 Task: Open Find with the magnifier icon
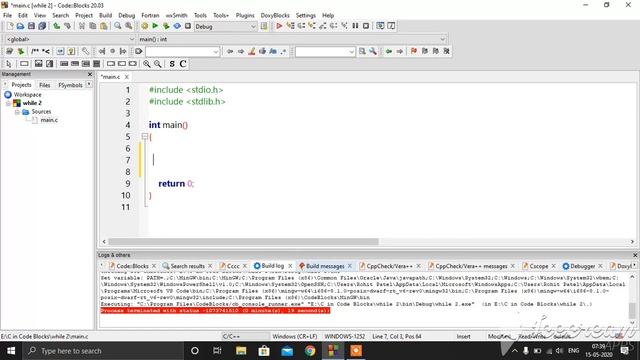(118, 26)
